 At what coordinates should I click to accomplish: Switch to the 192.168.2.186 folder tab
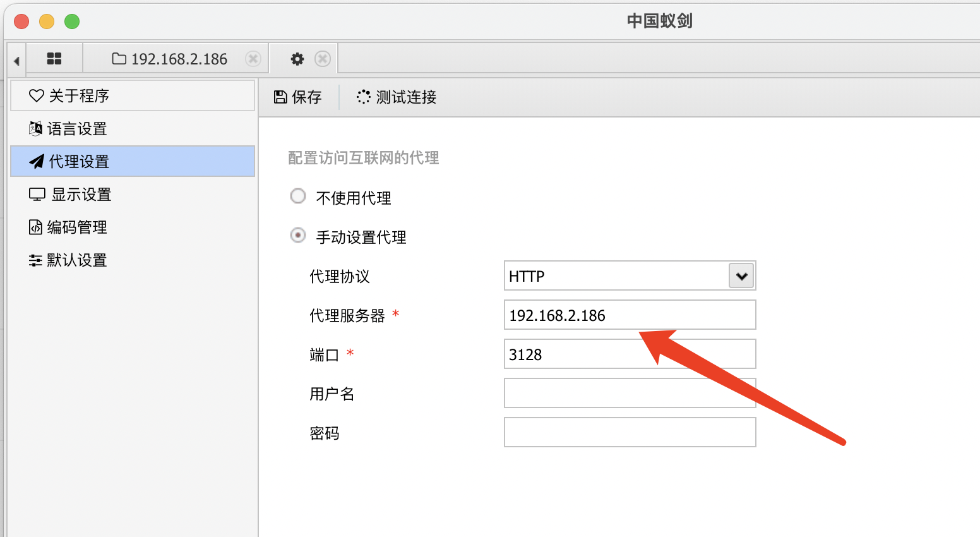(x=170, y=59)
